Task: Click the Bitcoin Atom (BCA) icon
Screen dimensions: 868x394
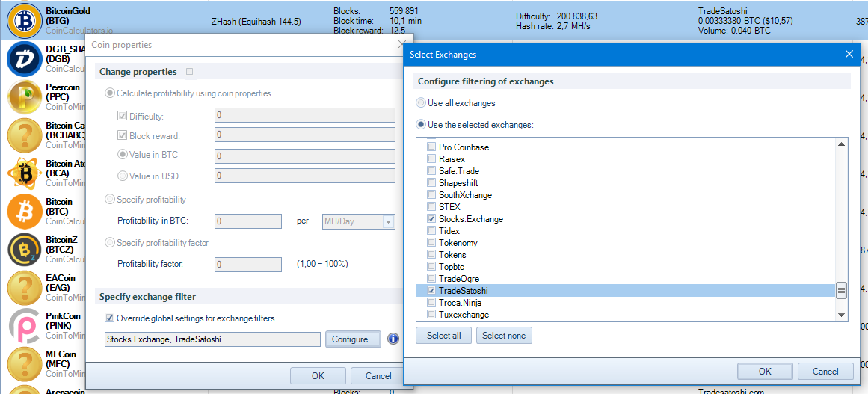Action: coord(25,173)
